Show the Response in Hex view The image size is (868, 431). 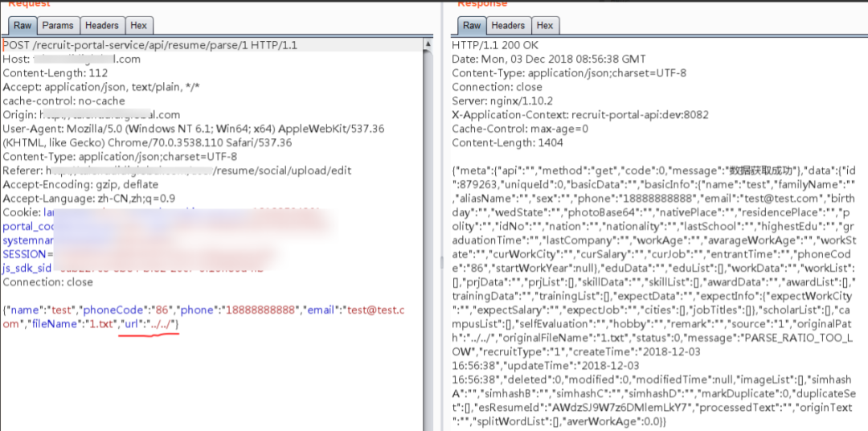tap(545, 26)
